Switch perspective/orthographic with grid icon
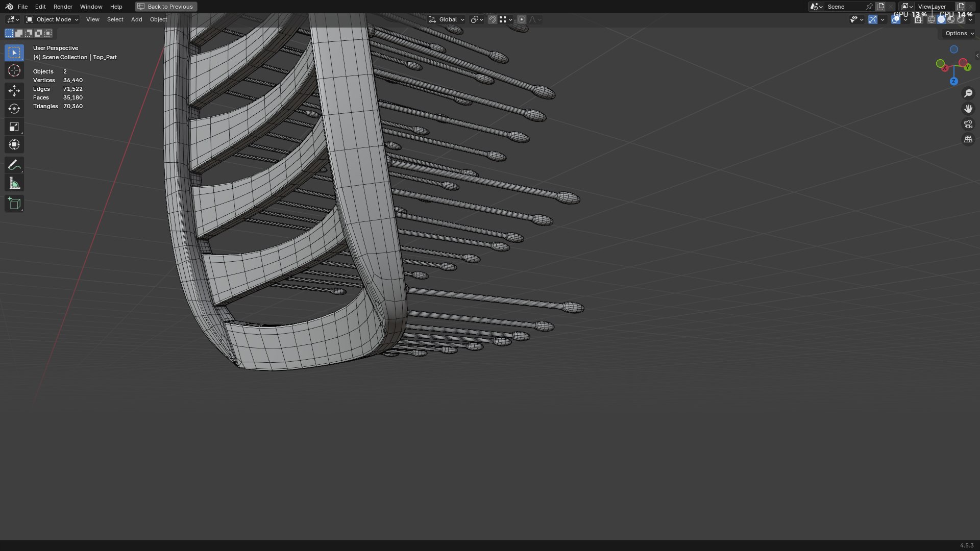Viewport: 980px width, 551px height. point(968,139)
